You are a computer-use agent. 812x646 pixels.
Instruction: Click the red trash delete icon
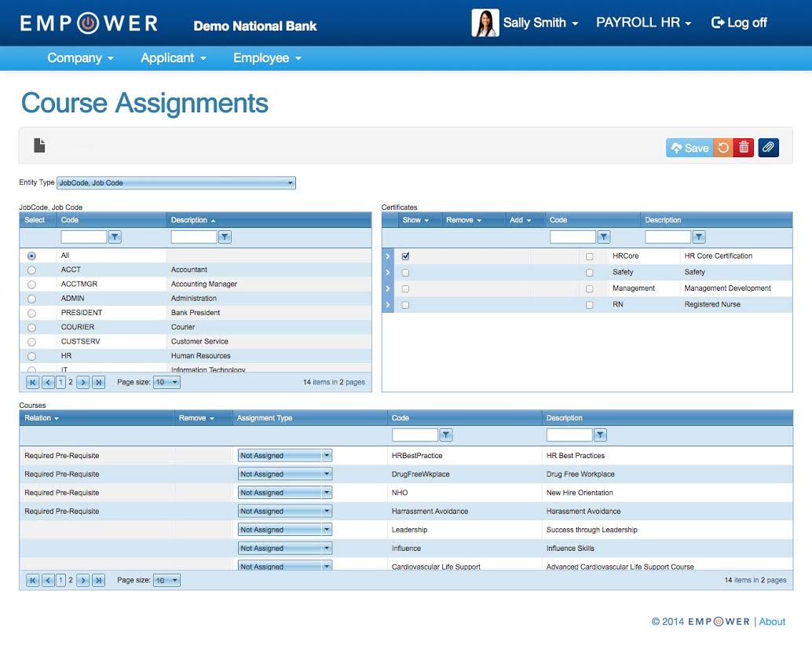click(744, 149)
